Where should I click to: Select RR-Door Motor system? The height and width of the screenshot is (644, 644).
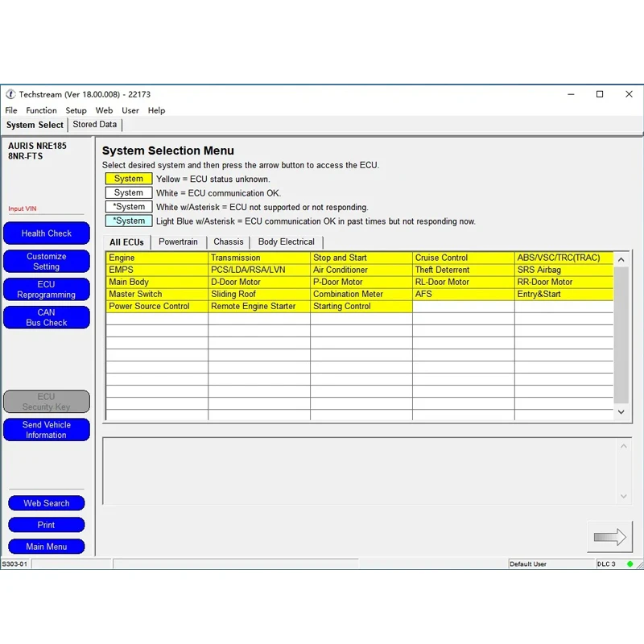[564, 283]
